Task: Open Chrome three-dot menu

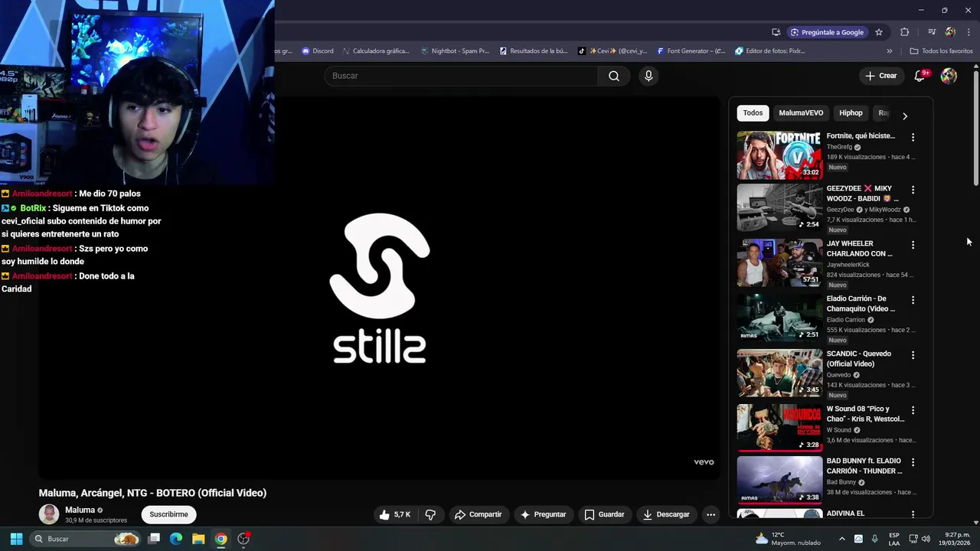Action: (969, 32)
